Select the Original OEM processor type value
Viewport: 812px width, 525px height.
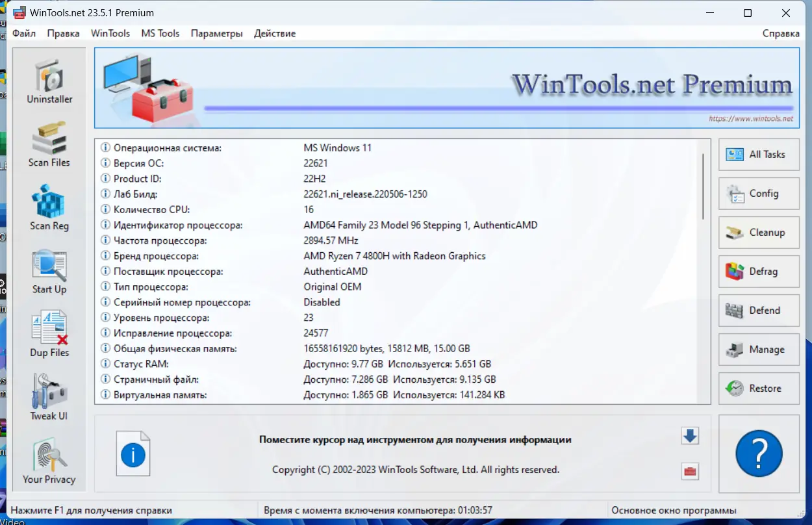[x=333, y=287]
